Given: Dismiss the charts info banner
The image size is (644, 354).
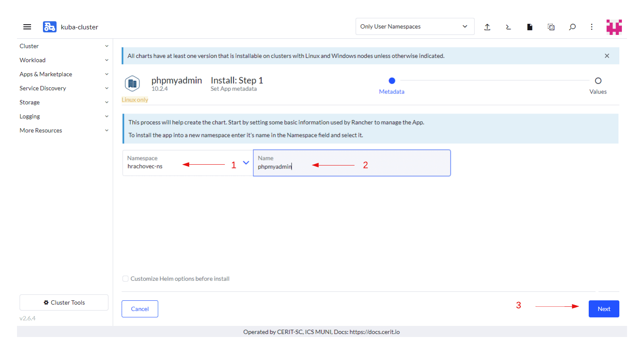Looking at the screenshot, I should pyautogui.click(x=607, y=56).
